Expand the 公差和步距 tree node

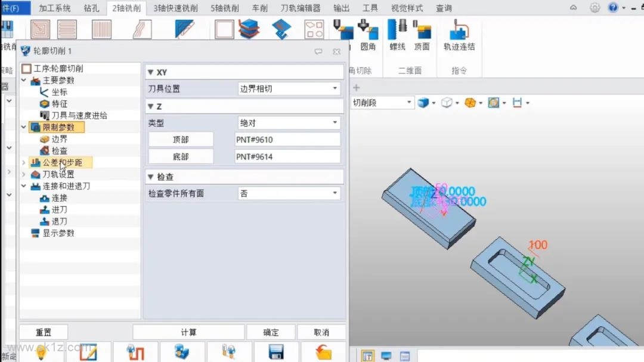click(24, 163)
